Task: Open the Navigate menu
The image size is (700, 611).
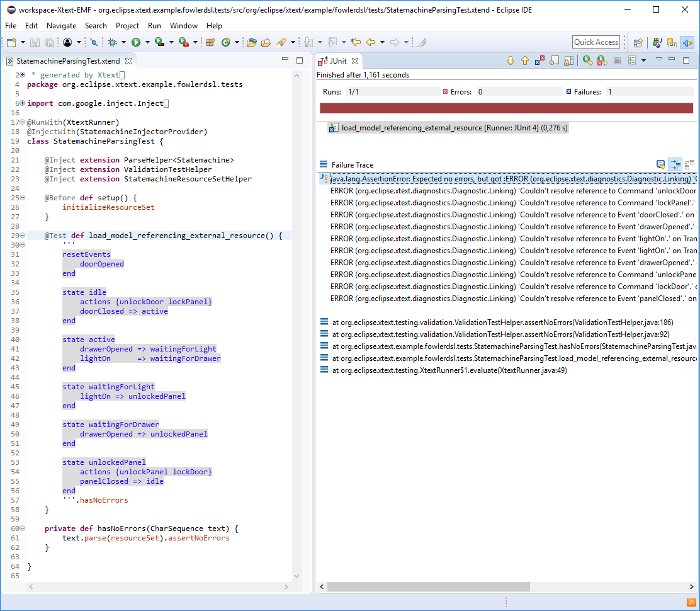Action: pos(62,26)
